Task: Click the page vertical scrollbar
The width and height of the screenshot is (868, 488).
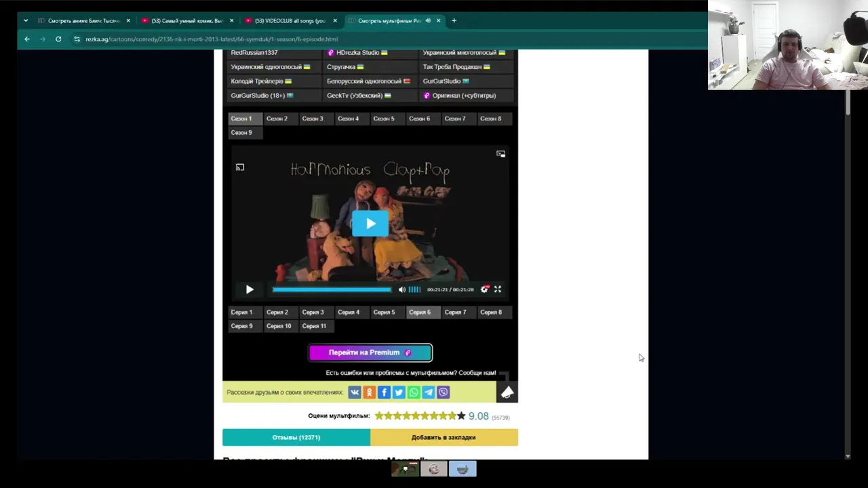Action: pyautogui.click(x=848, y=102)
